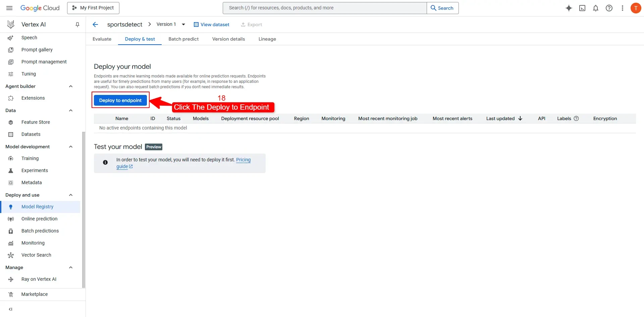Go back with the left arrow
This screenshot has width=644, height=317.
pos(95,24)
